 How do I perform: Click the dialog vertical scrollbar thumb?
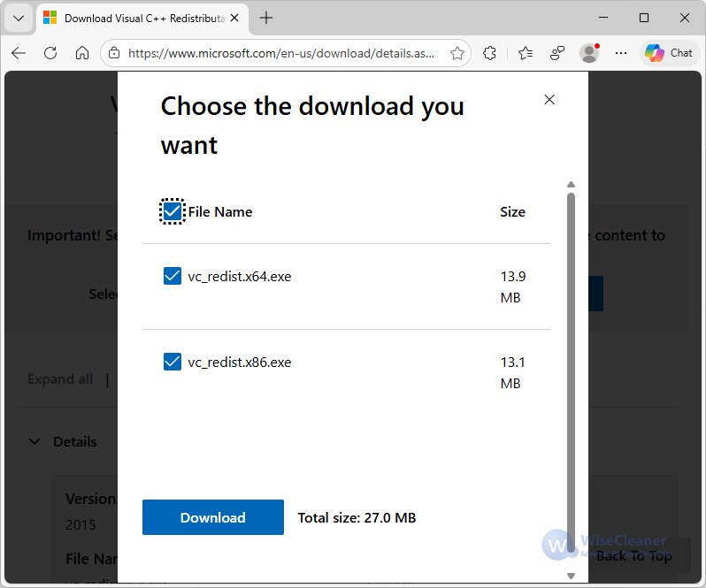point(571,373)
